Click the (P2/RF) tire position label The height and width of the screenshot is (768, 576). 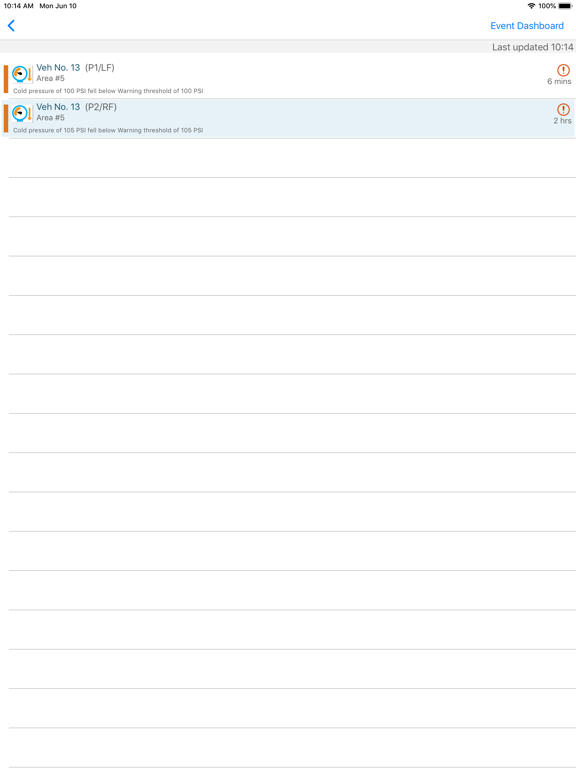pos(101,107)
